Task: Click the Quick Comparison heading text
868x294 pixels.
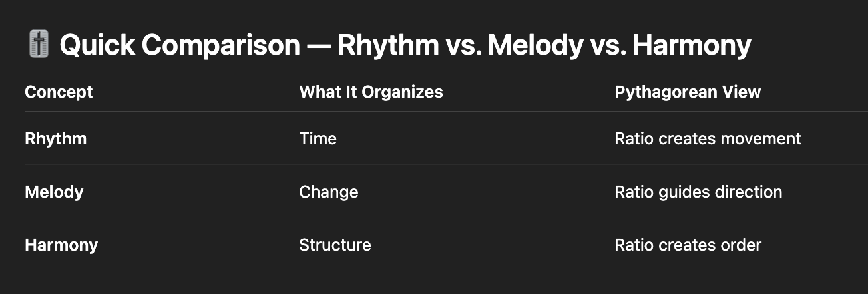Action: [405, 46]
